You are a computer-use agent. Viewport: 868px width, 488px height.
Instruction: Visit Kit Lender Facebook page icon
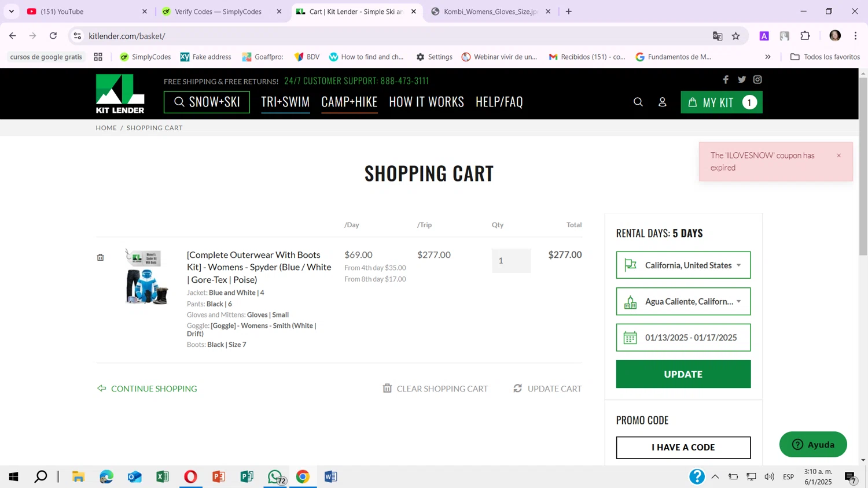coord(726,80)
